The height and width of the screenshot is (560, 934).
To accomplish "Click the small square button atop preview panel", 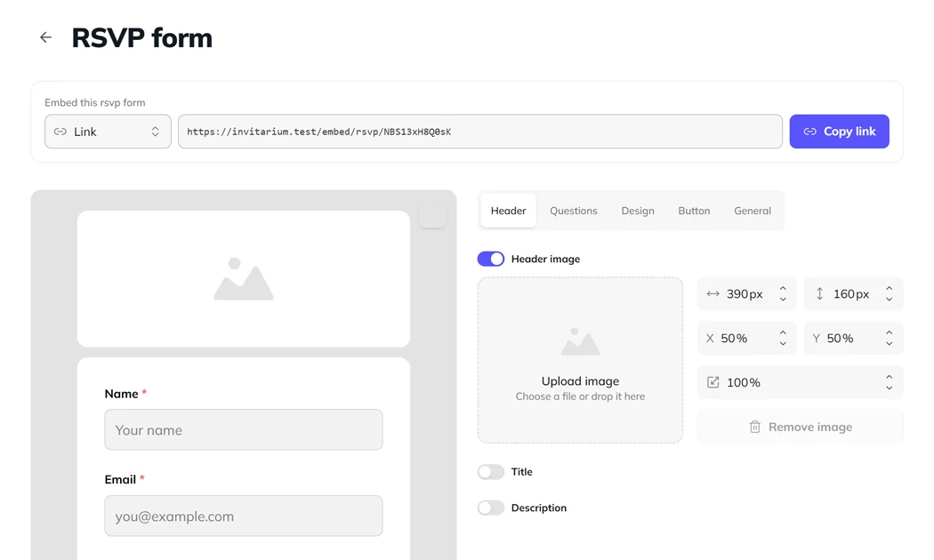I will pos(432,215).
